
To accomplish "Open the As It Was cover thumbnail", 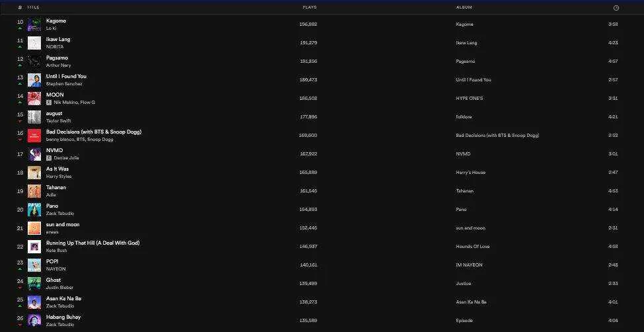I will (34, 173).
